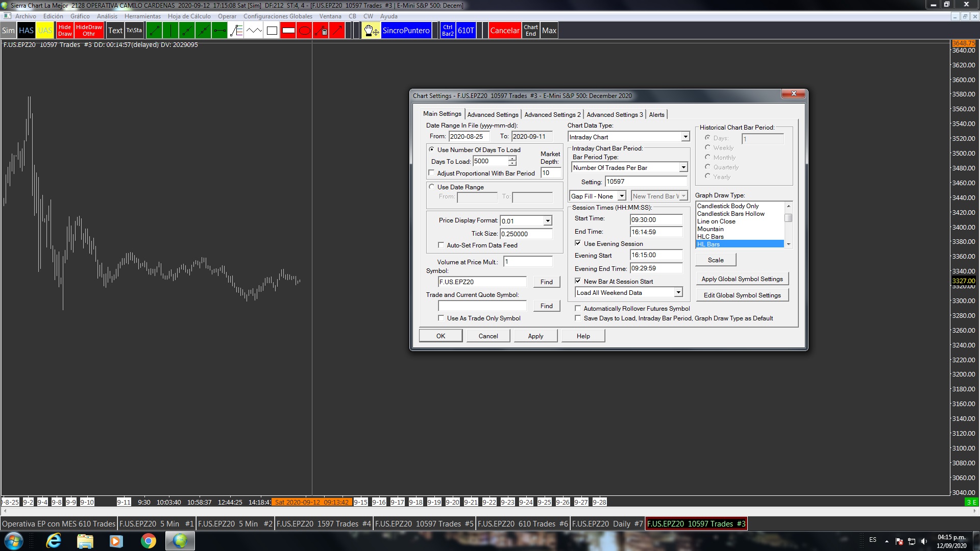The height and width of the screenshot is (551, 980).
Task: Open the Herramientas menu
Action: (142, 16)
